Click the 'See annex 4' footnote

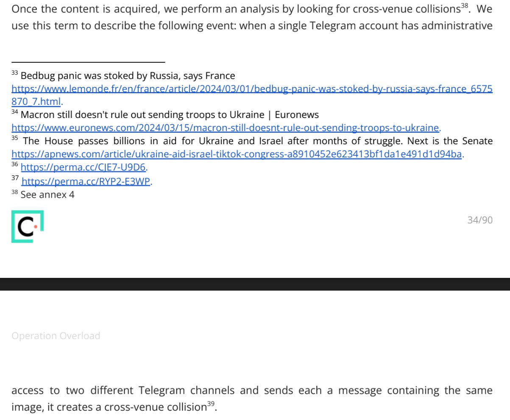(47, 195)
